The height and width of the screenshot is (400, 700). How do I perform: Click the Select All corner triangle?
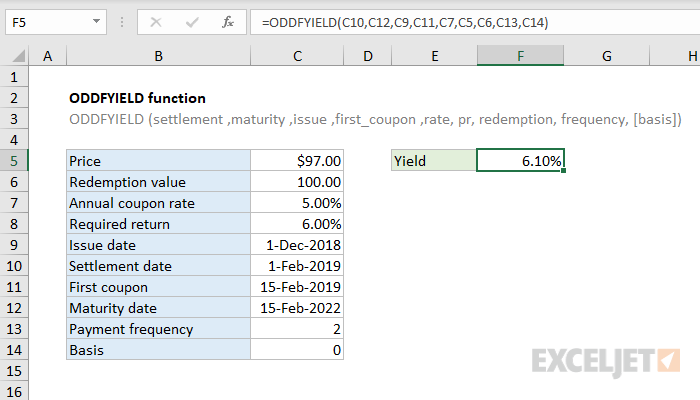(x=18, y=56)
